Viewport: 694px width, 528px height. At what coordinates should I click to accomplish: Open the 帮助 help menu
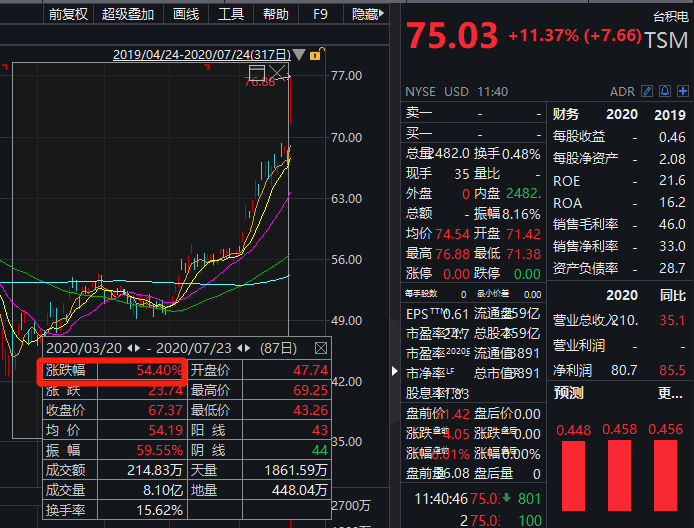(x=275, y=14)
